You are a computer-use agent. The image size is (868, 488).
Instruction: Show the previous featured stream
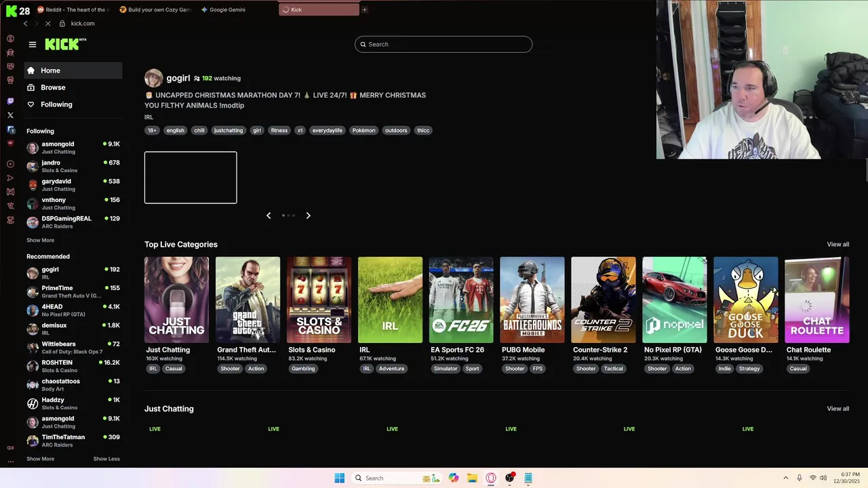(269, 216)
